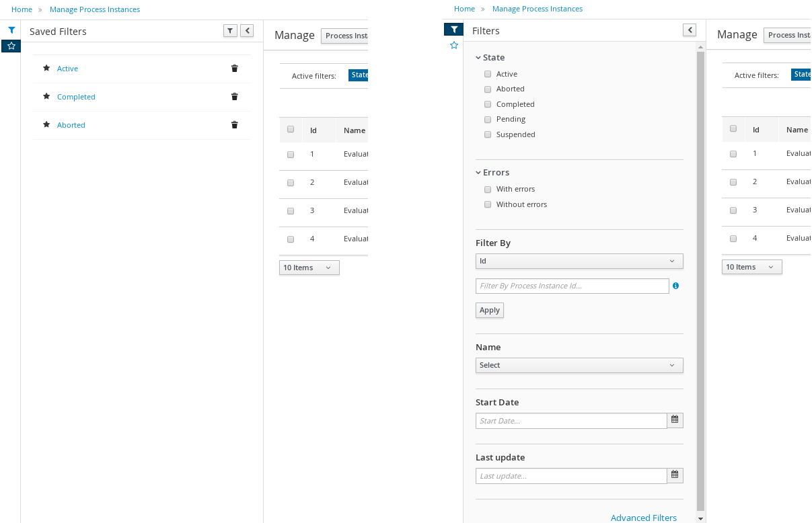This screenshot has width=812, height=523.
Task: Tick the With errors checkbox
Action: point(488,190)
